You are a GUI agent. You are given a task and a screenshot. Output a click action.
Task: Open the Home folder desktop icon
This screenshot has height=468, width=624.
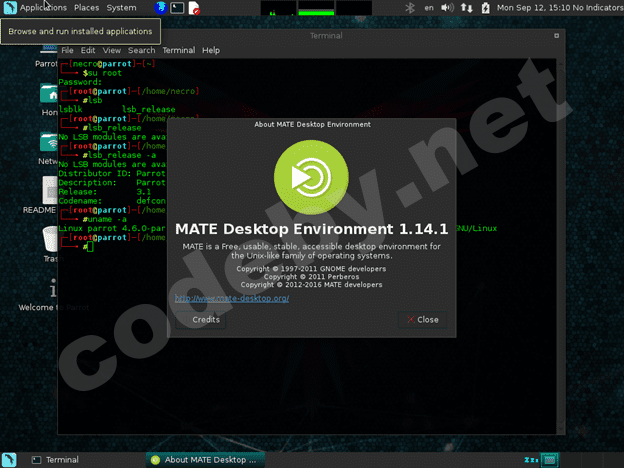(x=50, y=95)
